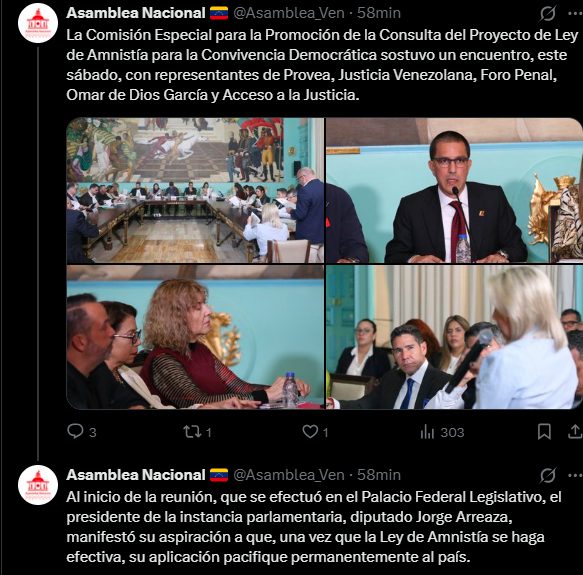The image size is (583, 575).
Task: Click the Grok icon on the second tweet
Action: point(548,475)
